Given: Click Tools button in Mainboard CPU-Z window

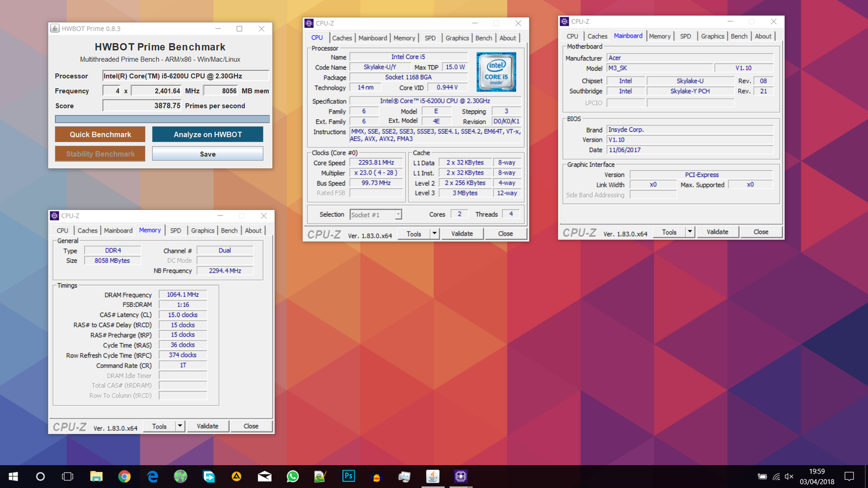Looking at the screenshot, I should pyautogui.click(x=669, y=232).
